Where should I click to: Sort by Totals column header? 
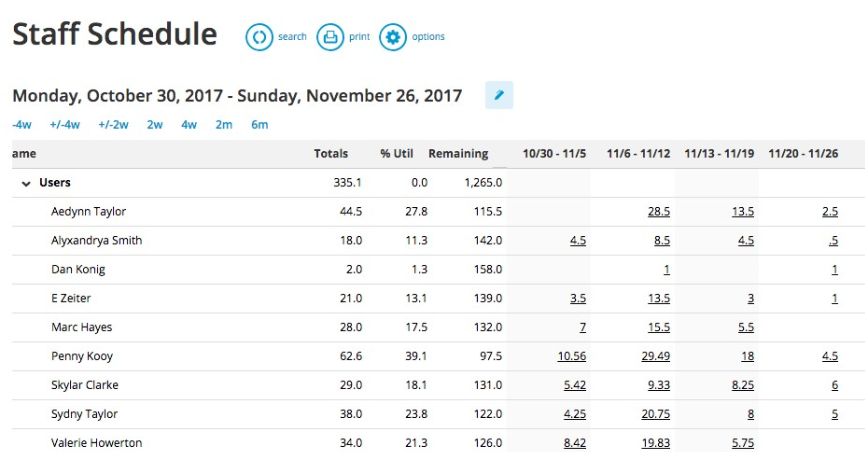(331, 154)
